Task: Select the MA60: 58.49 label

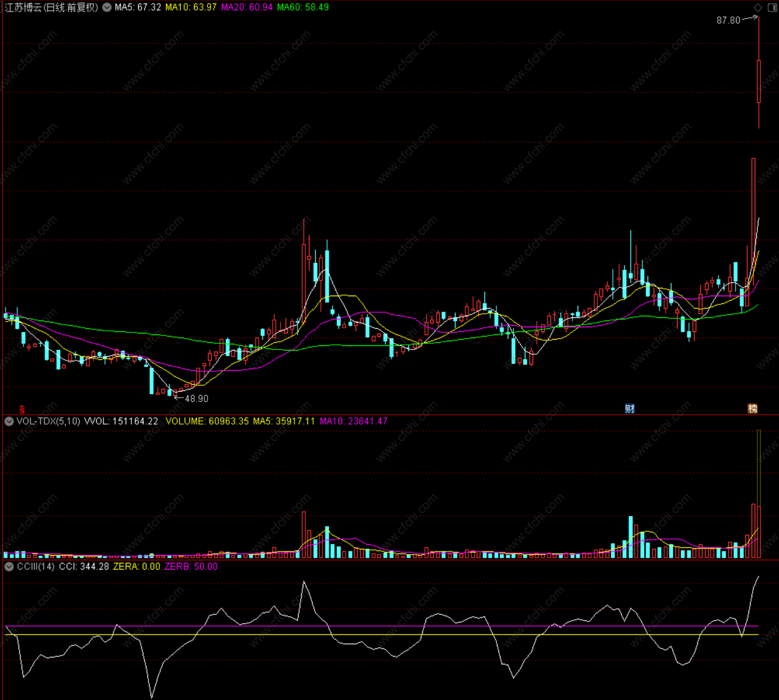Action: click(x=303, y=7)
